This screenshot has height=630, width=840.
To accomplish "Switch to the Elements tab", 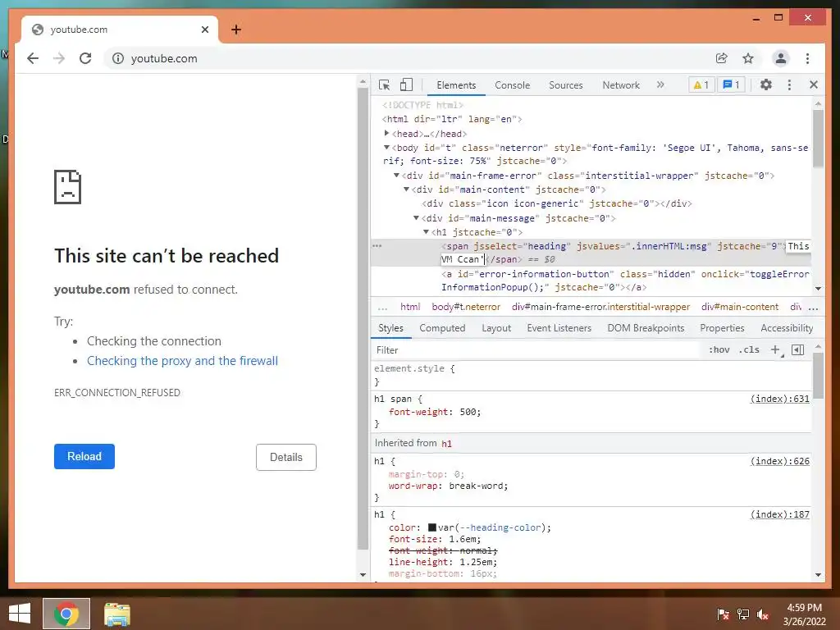I will [x=456, y=85].
